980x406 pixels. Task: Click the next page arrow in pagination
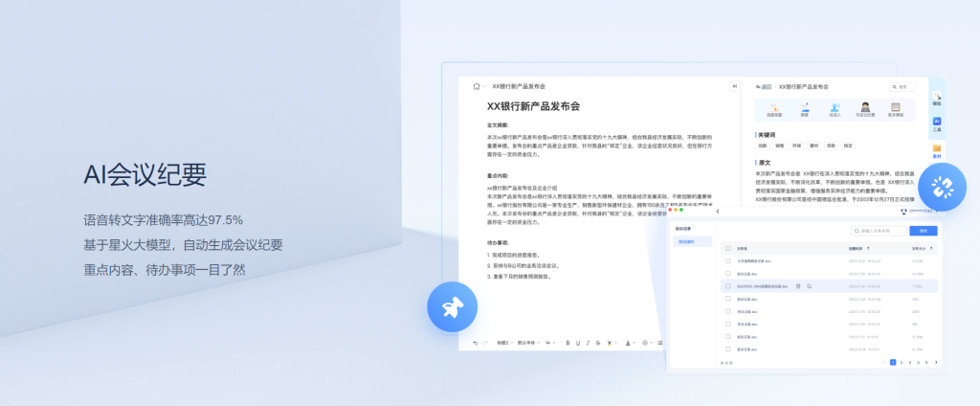[936, 362]
